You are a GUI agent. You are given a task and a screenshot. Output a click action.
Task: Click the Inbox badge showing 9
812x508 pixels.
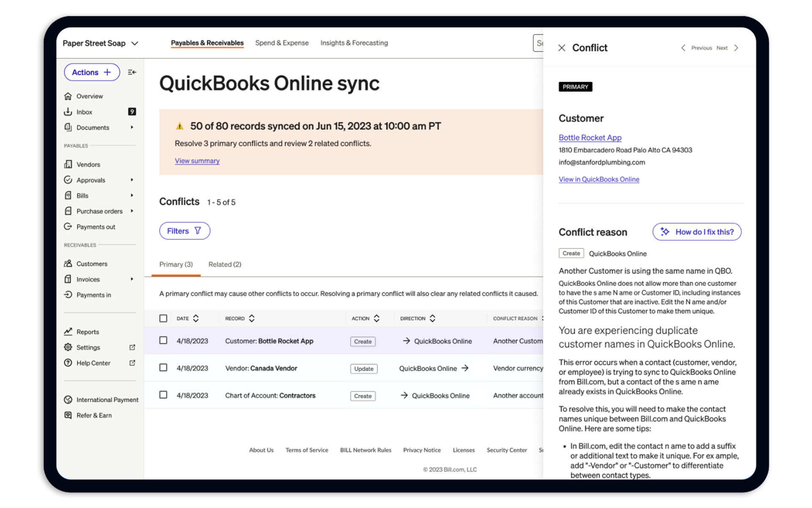click(132, 112)
